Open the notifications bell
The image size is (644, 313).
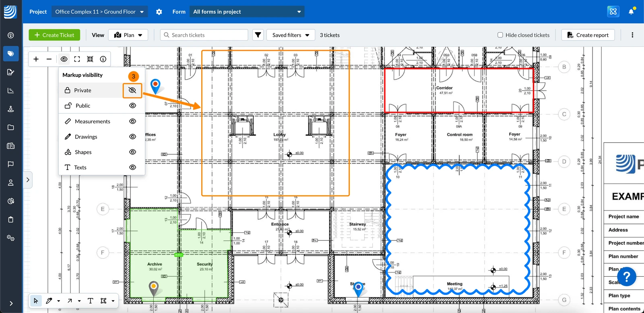click(x=631, y=11)
